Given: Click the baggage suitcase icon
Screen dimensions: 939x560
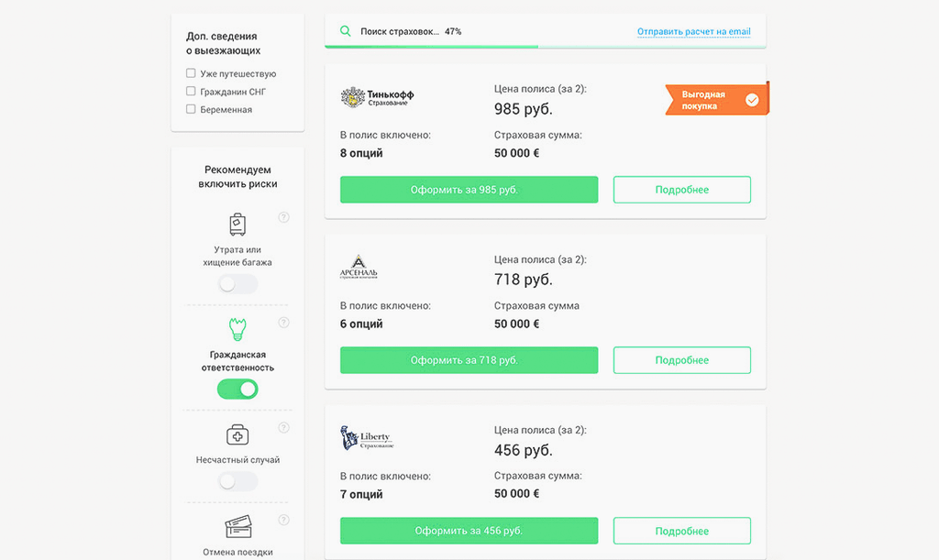Looking at the screenshot, I should [x=238, y=225].
